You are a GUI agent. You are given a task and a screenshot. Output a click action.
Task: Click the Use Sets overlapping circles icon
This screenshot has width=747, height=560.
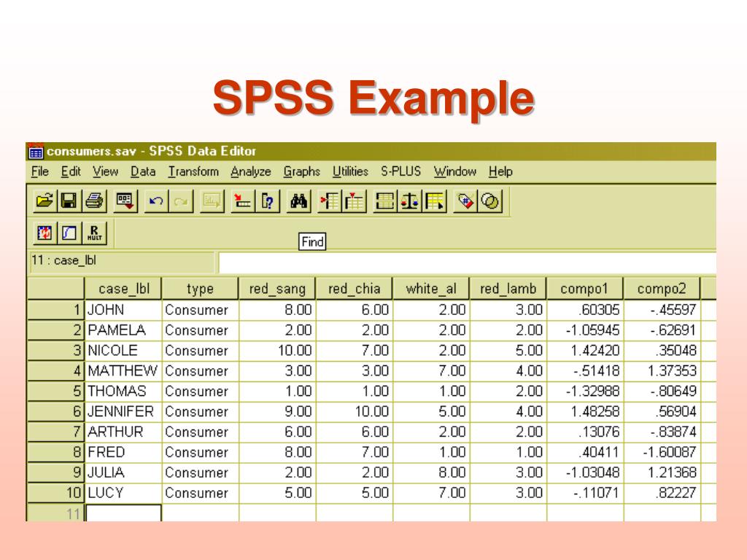490,201
